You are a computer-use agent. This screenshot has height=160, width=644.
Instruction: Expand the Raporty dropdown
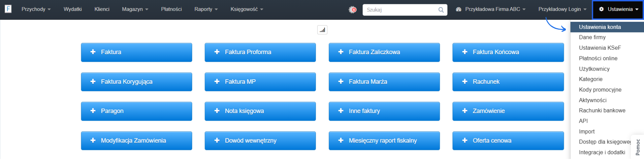point(206,9)
